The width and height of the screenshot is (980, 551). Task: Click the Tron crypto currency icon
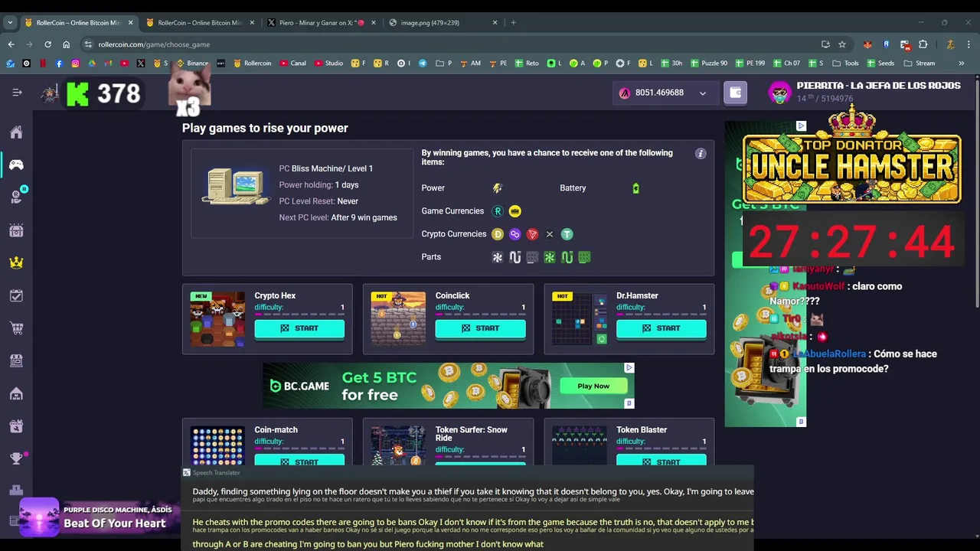click(x=532, y=234)
